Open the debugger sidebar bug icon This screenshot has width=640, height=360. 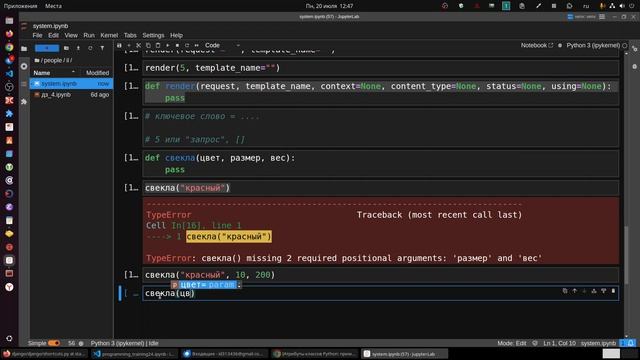coord(635,66)
